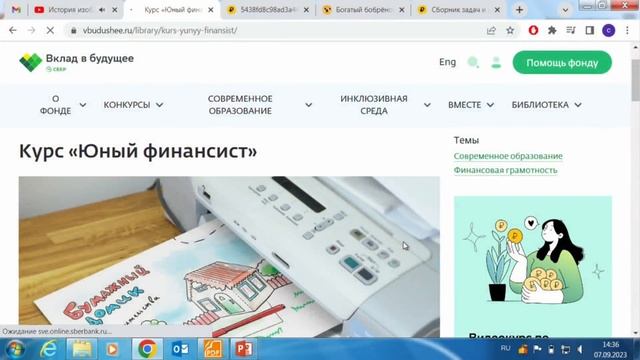This screenshot has width=640, height=360.
Task: Open the О фонде menu item
Action: pyautogui.click(x=56, y=105)
